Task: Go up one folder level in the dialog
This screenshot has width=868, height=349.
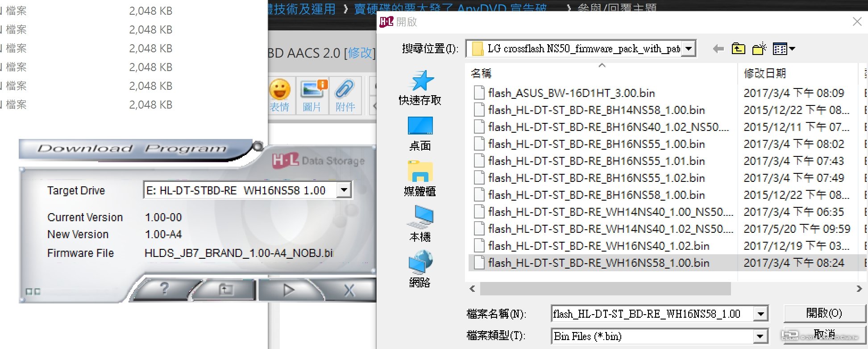Action: [x=738, y=49]
